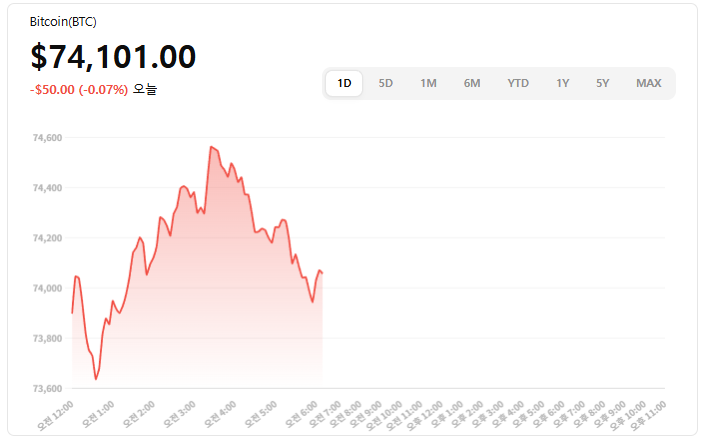Click the Bitcoin(BTC) title text
This screenshot has width=706, height=440.
64,21
